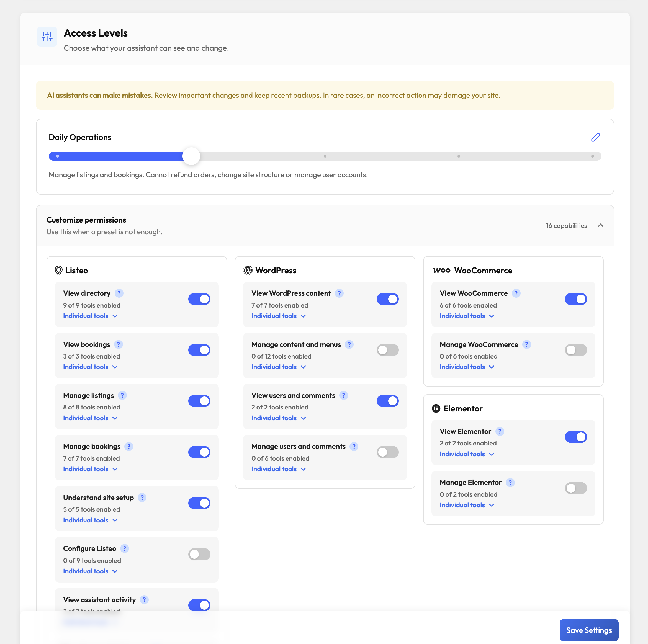
Task: Enable the Manage Elementor toggle
Action: click(x=576, y=488)
